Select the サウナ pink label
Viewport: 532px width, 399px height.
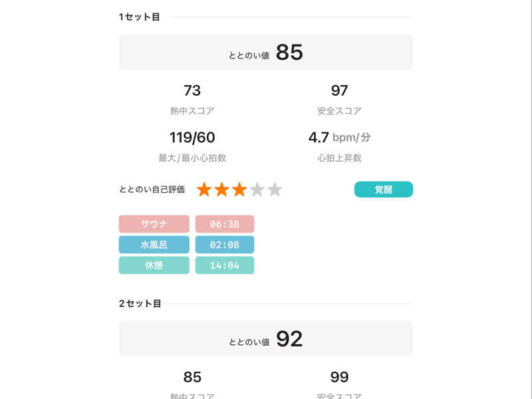coord(154,224)
